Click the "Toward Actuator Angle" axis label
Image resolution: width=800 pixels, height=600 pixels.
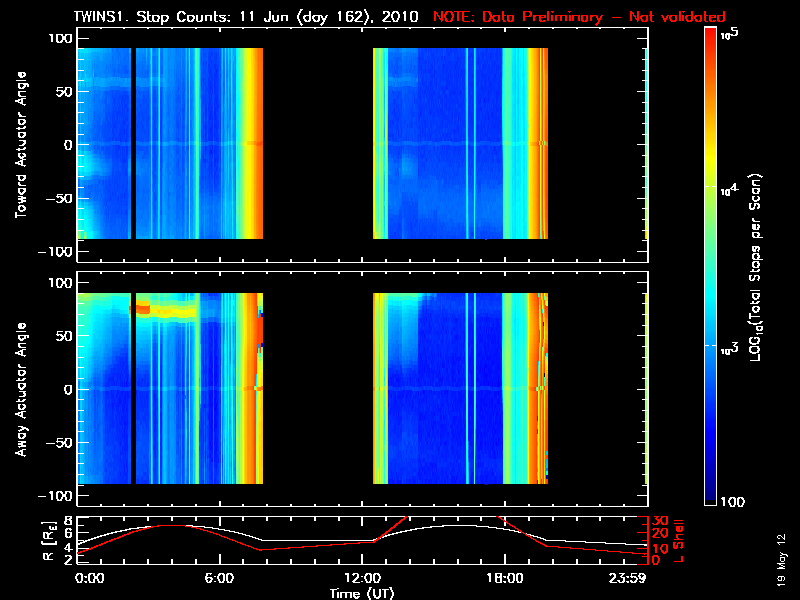point(20,144)
